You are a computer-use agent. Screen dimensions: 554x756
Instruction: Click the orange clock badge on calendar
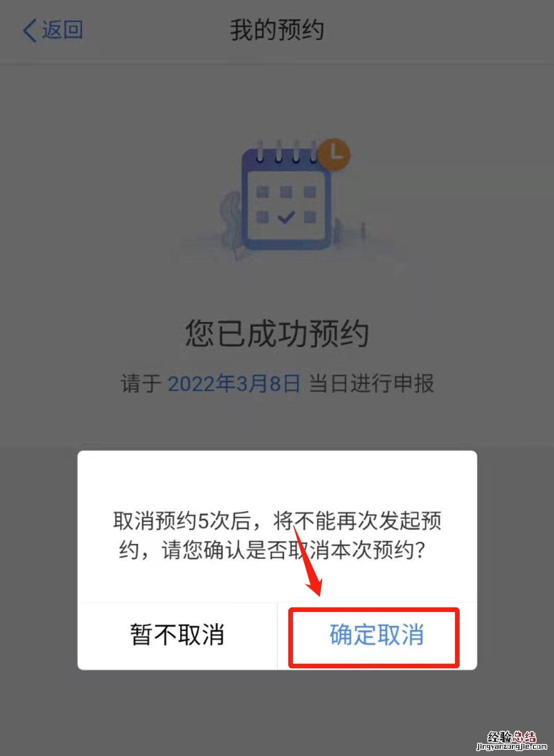point(334,154)
